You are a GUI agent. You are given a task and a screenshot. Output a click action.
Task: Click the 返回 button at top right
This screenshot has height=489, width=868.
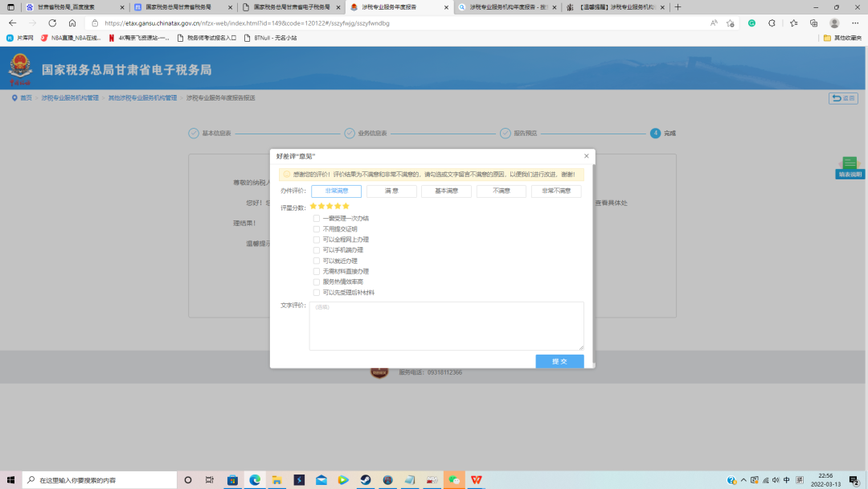click(x=843, y=98)
